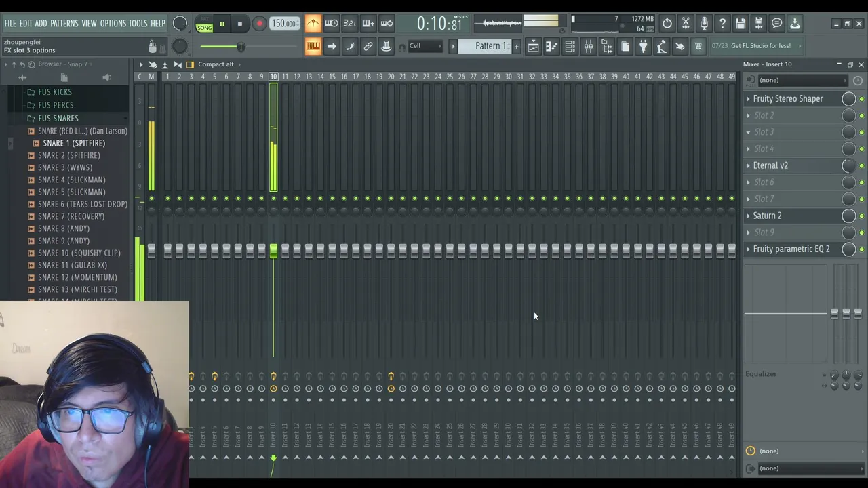Click the Fruity Stereo Shaper mix level knob
This screenshot has width=868, height=488.
click(x=848, y=99)
